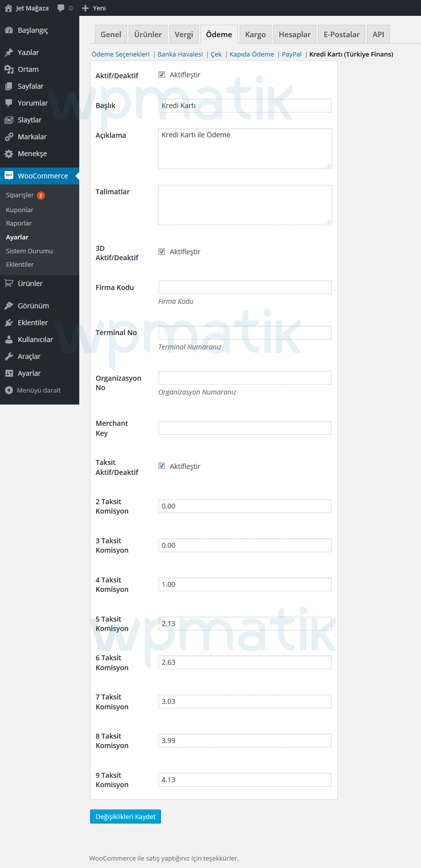421x868 pixels.
Task: Click the Slaytlar slides icon
Action: [x=9, y=120]
